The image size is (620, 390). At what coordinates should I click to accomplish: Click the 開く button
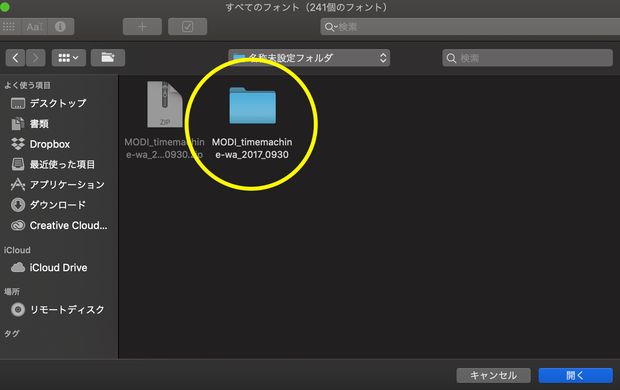tap(575, 375)
